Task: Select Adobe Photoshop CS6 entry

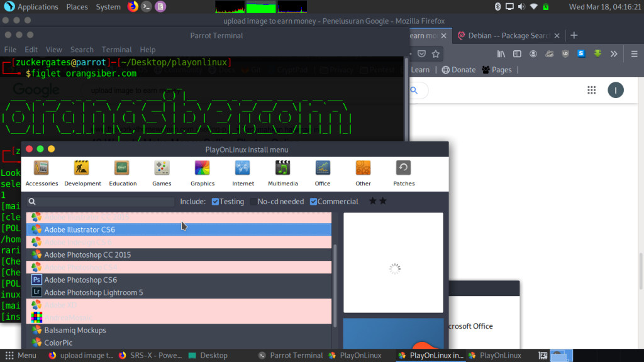Action: tap(179, 280)
